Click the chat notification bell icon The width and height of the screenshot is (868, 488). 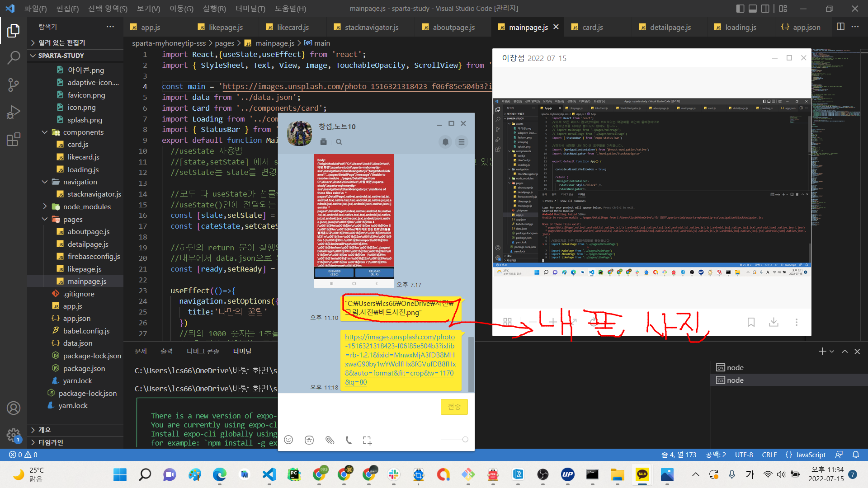[445, 142]
